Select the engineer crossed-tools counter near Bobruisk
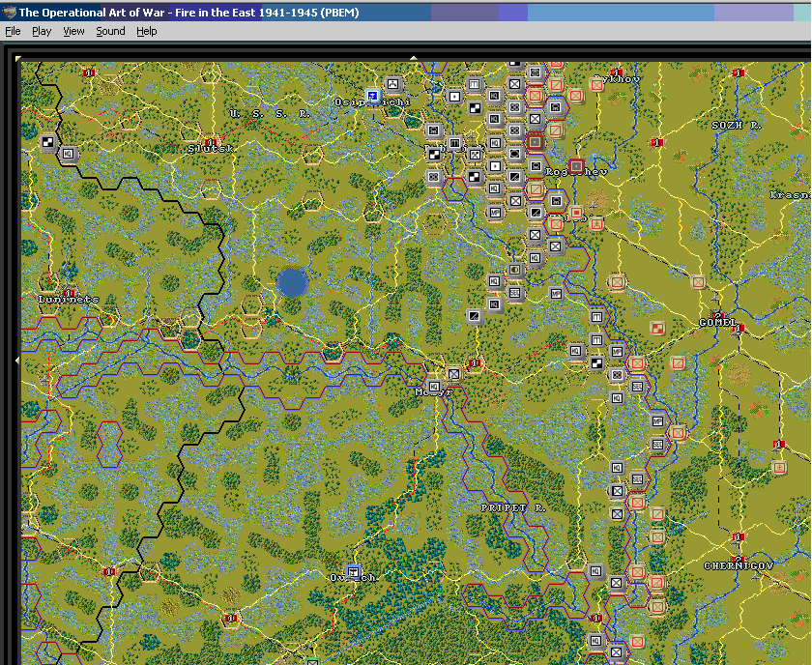812x665 pixels. click(475, 155)
